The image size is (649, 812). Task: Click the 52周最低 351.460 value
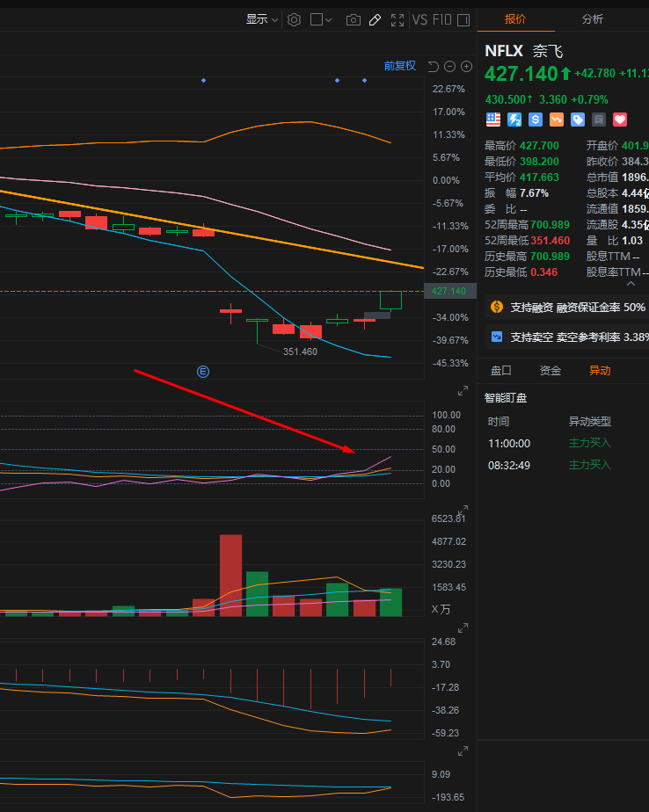tap(550, 240)
